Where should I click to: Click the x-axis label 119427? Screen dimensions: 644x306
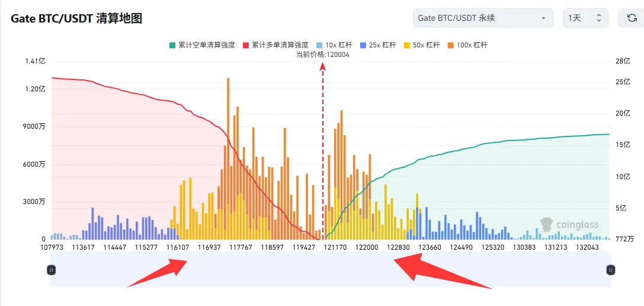click(304, 248)
